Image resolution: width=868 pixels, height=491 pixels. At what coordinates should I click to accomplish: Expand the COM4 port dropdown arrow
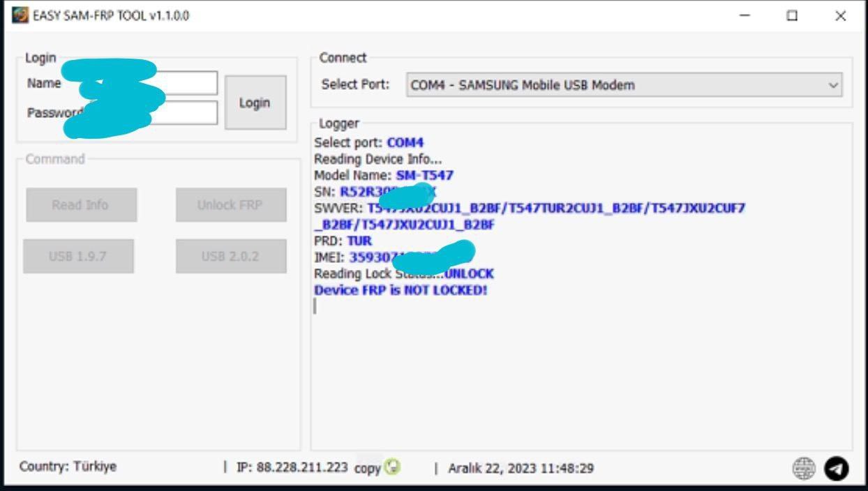coord(832,85)
